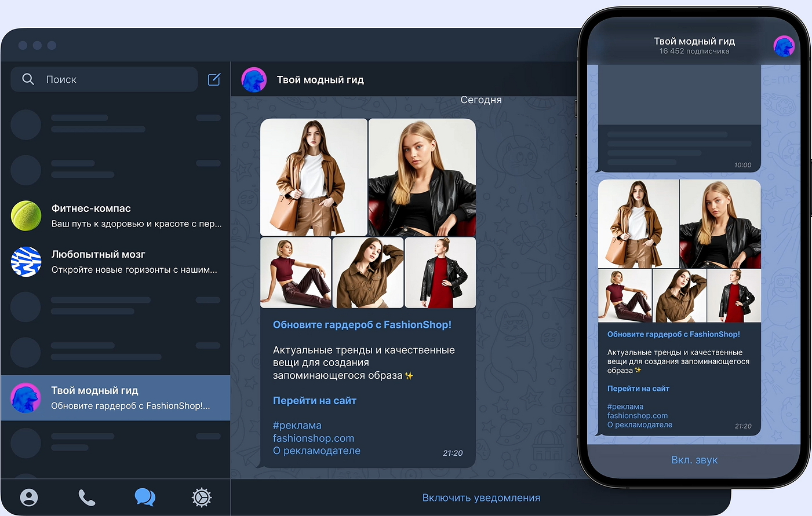Click 21:20 timestamp in desktop post
Viewport: 812px width, 516px height.
pos(453,453)
